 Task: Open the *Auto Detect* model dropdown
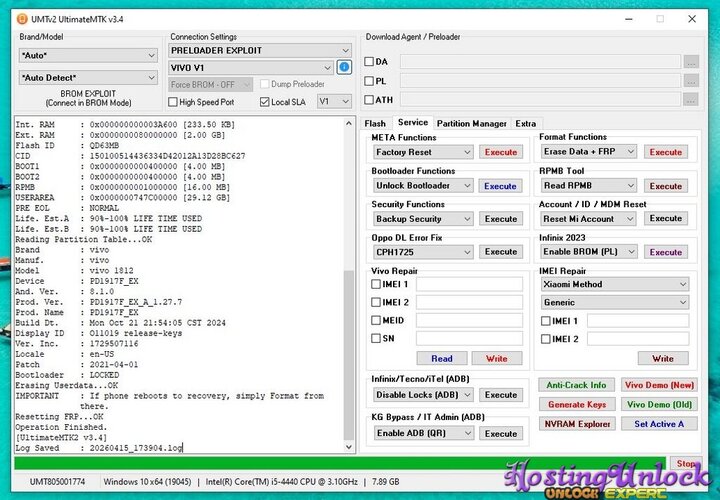[88, 78]
